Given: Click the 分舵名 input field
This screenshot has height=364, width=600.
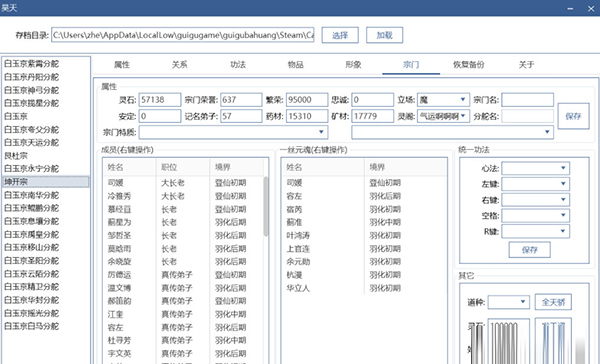Looking at the screenshot, I should pyautogui.click(x=527, y=116).
